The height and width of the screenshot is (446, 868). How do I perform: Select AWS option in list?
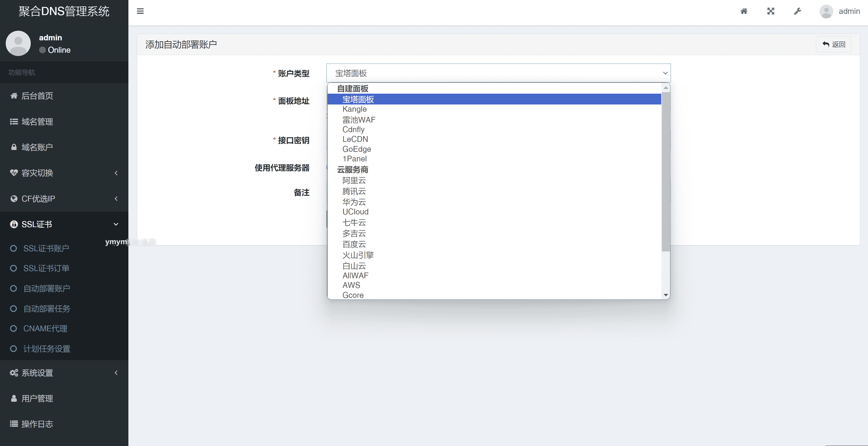[x=494, y=285]
